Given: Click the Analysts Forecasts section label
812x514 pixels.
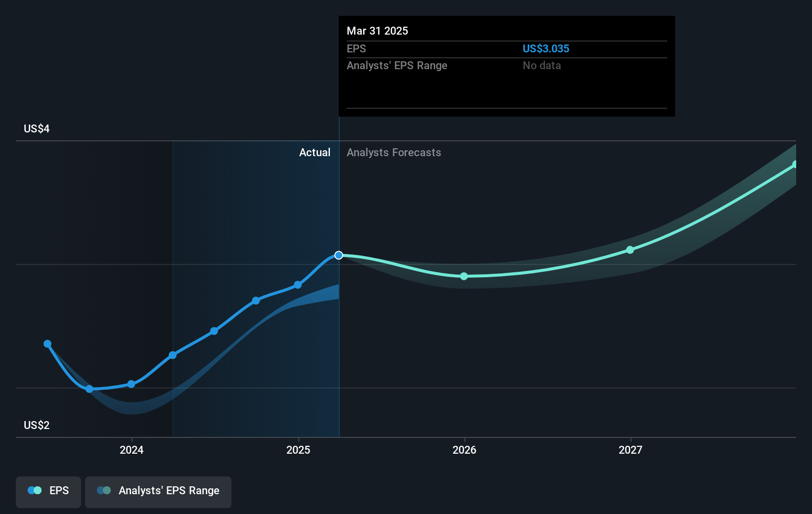Looking at the screenshot, I should [394, 153].
